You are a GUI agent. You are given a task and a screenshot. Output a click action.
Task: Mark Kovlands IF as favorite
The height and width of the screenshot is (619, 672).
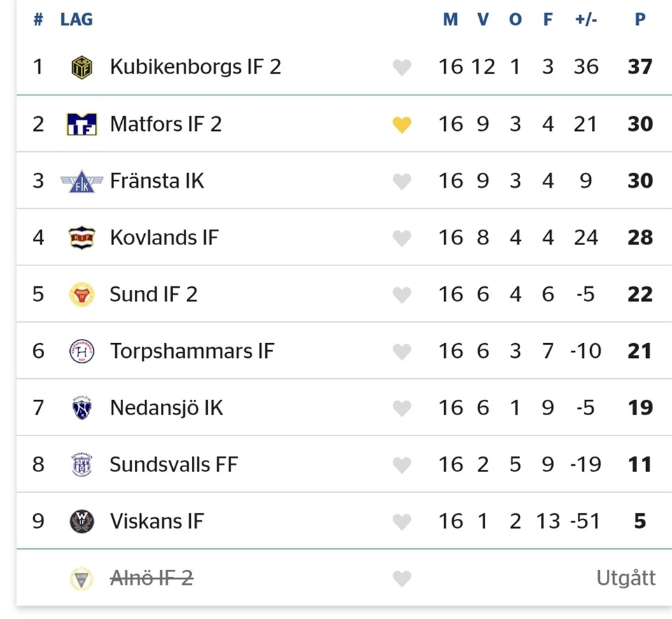pyautogui.click(x=402, y=238)
